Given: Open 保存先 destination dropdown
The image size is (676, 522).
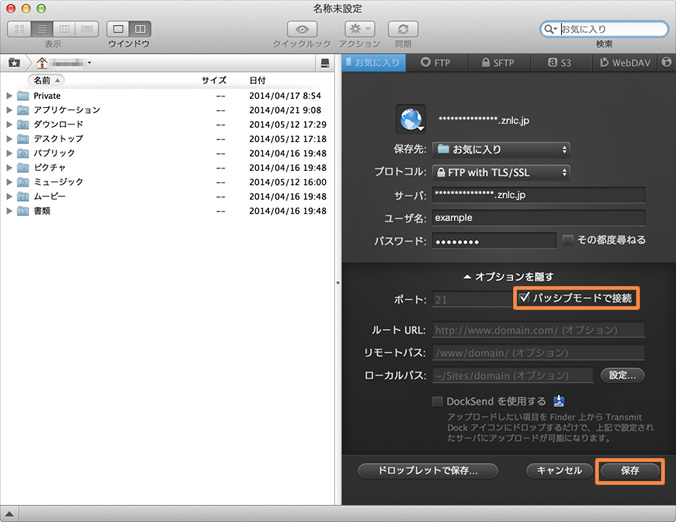Looking at the screenshot, I should point(501,150).
